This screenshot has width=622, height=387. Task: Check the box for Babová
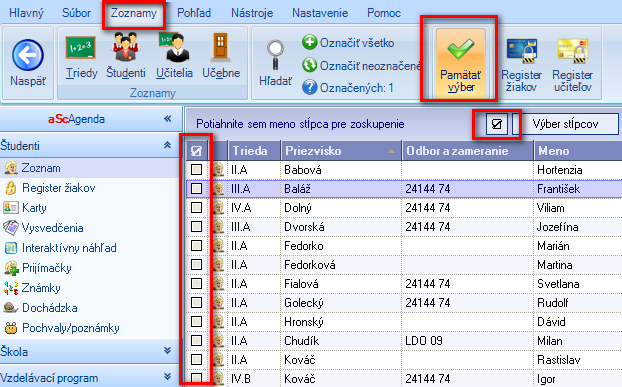[196, 170]
